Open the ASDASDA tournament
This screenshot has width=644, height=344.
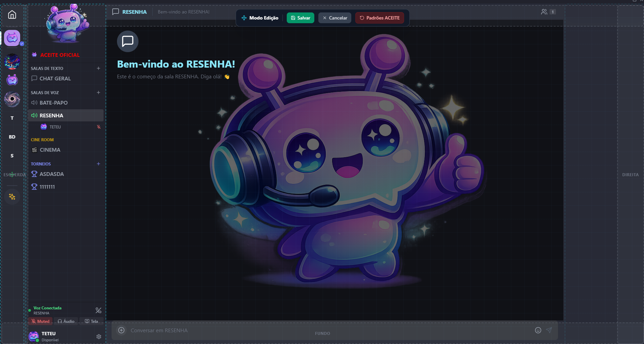point(66,174)
